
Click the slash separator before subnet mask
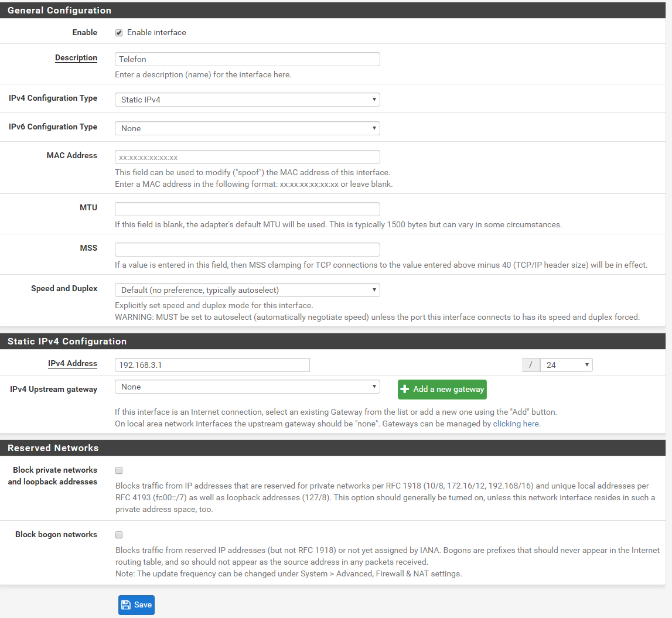pyautogui.click(x=531, y=365)
